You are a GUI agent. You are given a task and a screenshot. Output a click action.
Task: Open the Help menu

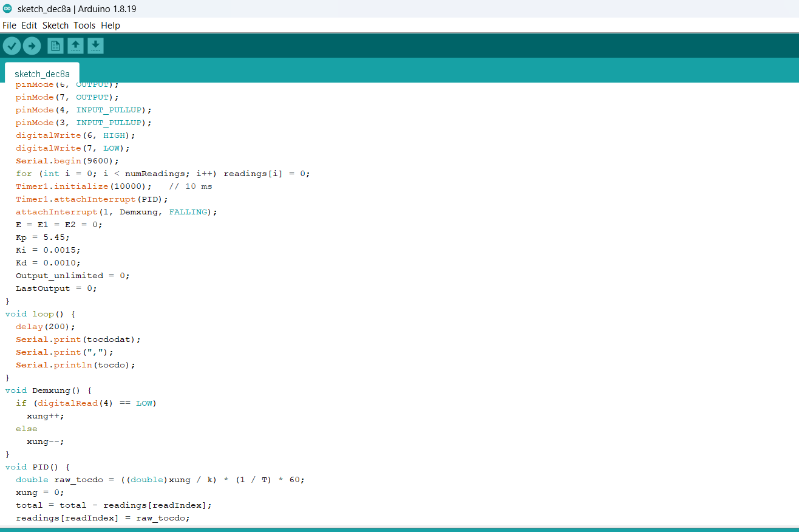tap(110, 26)
